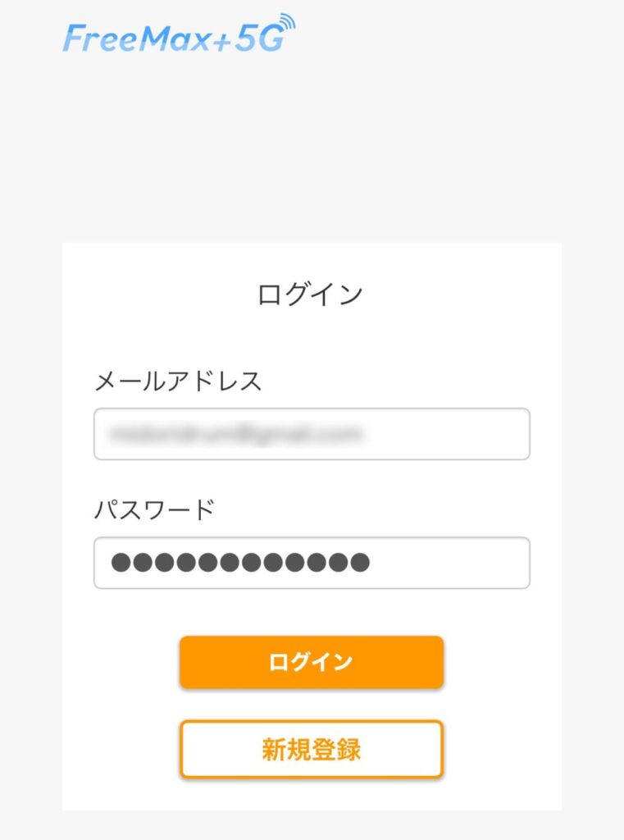Image resolution: width=624 pixels, height=840 pixels.
Task: Place cursor at end of password field
Action: point(450,563)
